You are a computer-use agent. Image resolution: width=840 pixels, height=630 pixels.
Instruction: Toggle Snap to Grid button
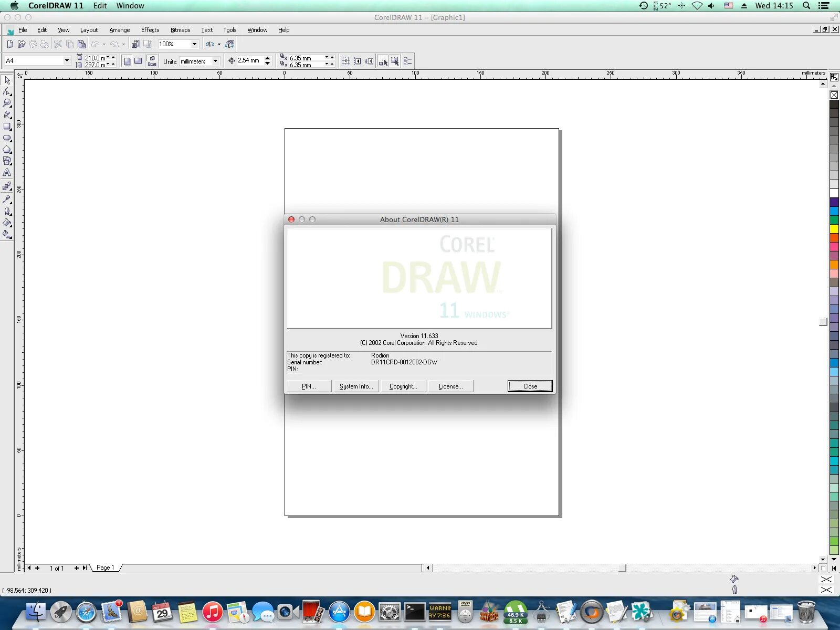pos(345,61)
